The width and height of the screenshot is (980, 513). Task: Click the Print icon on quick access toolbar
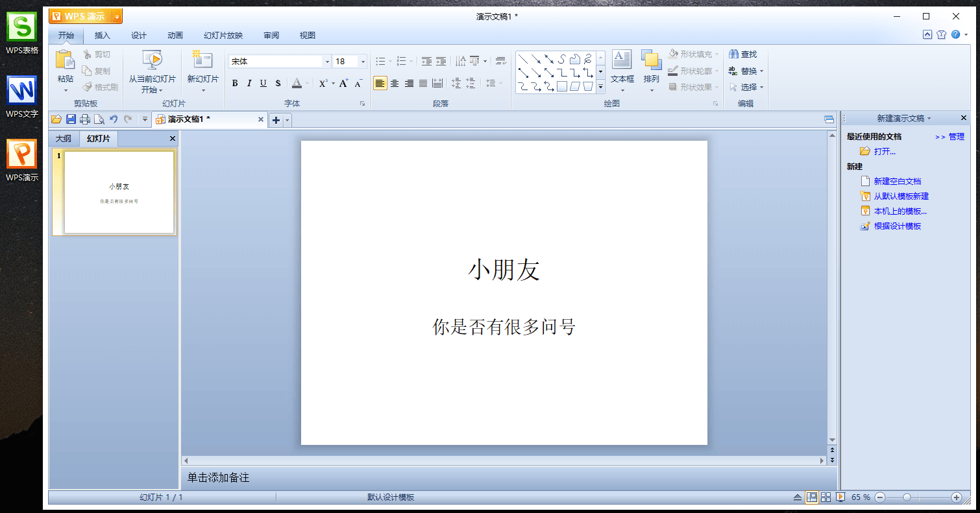point(84,119)
